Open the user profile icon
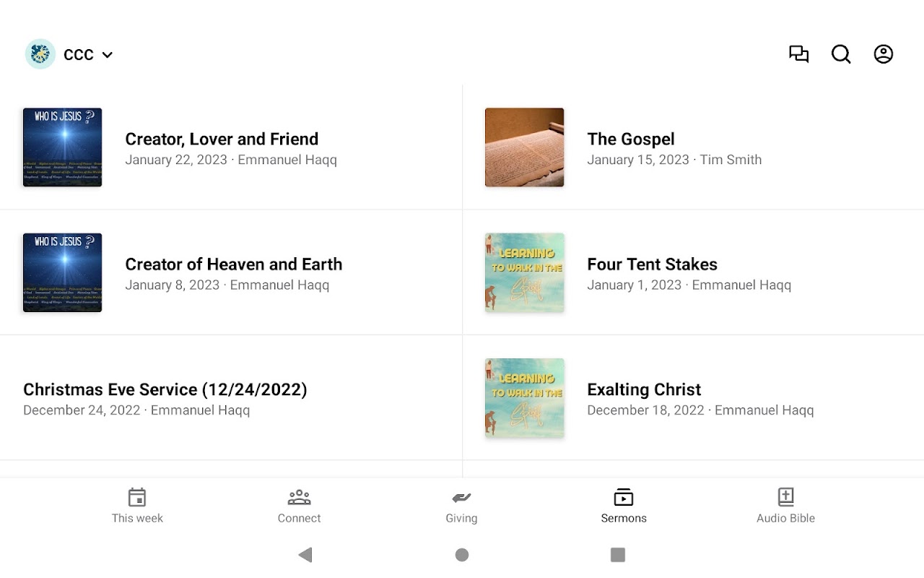The width and height of the screenshot is (924, 578). (884, 54)
